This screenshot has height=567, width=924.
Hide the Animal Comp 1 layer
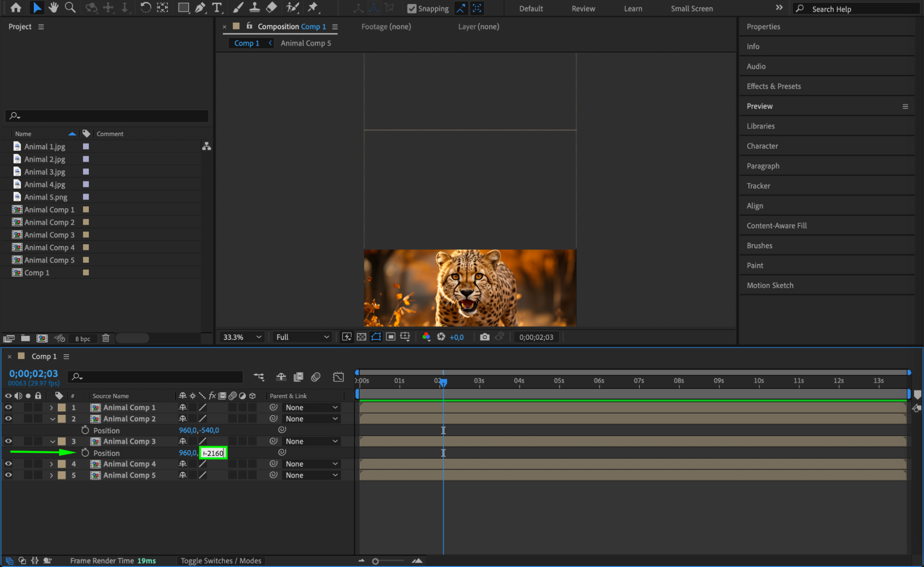point(8,407)
